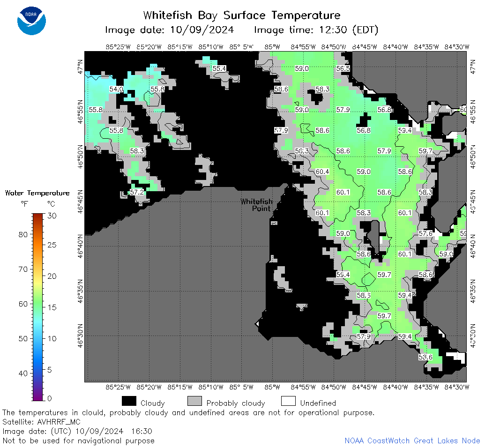Click the Cloudy legend label
The image size is (485, 448).
click(x=152, y=403)
